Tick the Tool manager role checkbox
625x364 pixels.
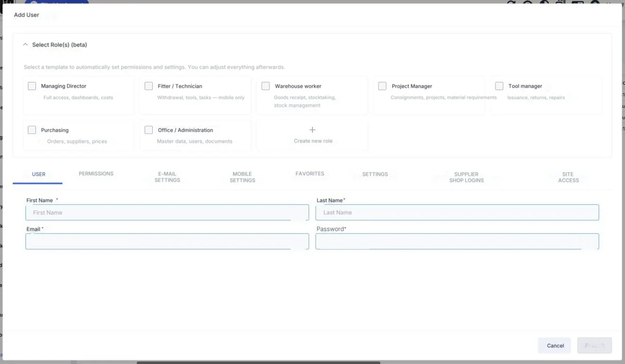[499, 86]
